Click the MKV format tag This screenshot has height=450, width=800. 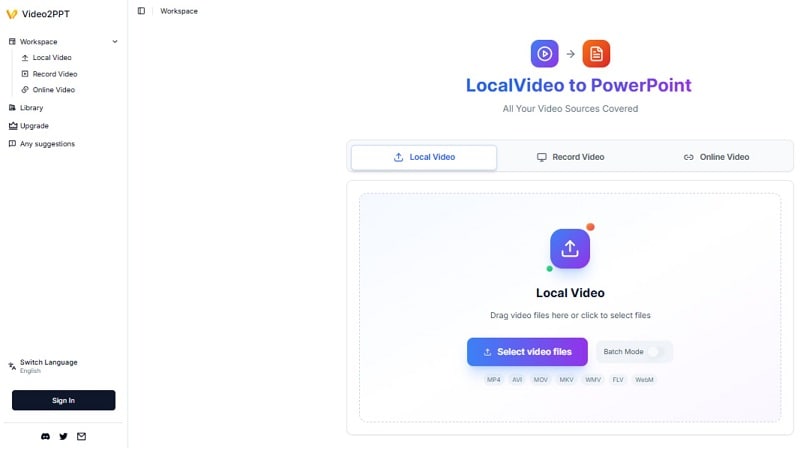click(566, 380)
